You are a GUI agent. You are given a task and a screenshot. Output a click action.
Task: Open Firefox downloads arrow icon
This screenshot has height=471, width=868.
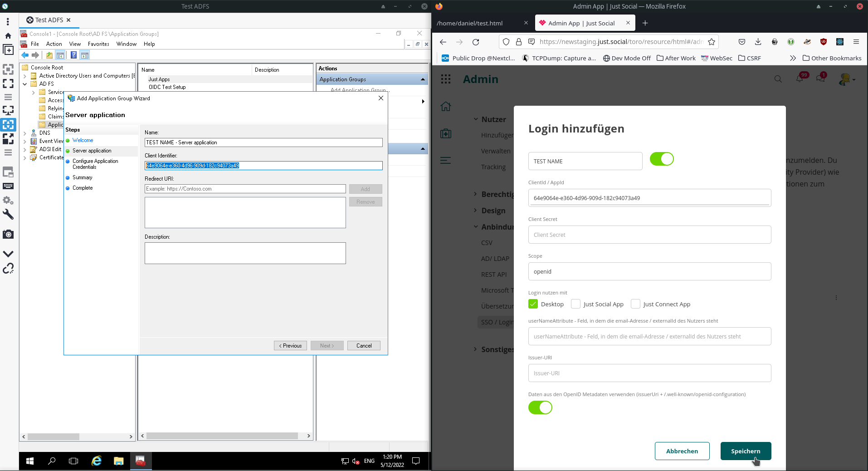[758, 42]
